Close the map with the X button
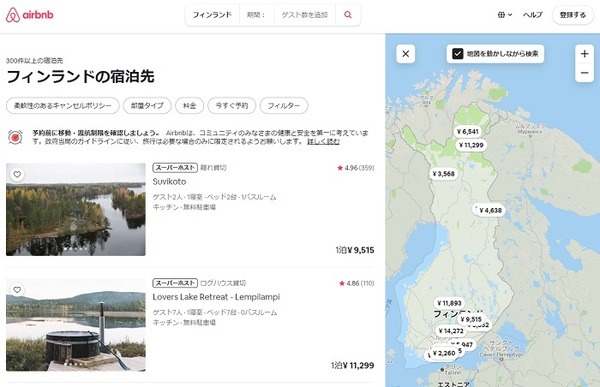The width and height of the screenshot is (600, 387). (x=406, y=54)
